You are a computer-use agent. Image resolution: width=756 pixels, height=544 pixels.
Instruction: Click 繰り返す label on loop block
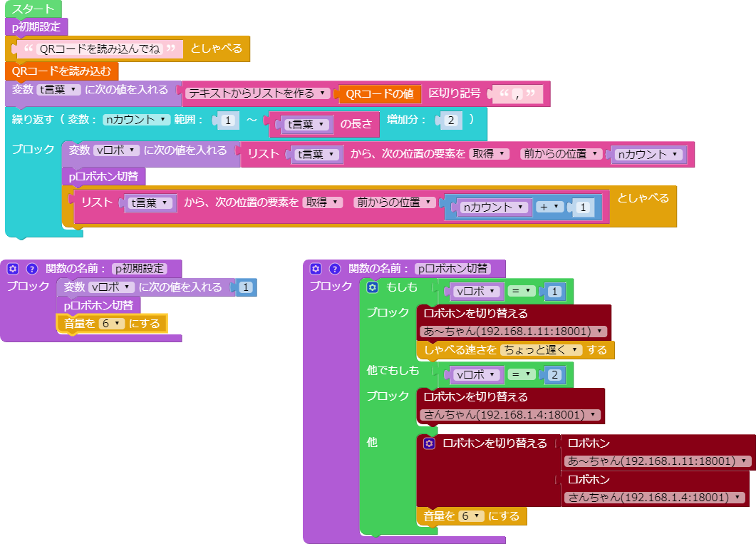pos(32,120)
